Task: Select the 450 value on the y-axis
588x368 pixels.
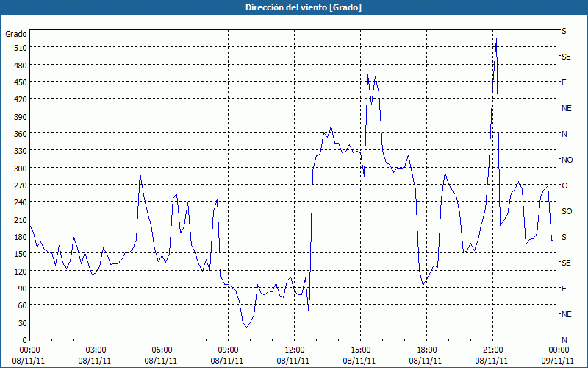Action: (x=21, y=82)
